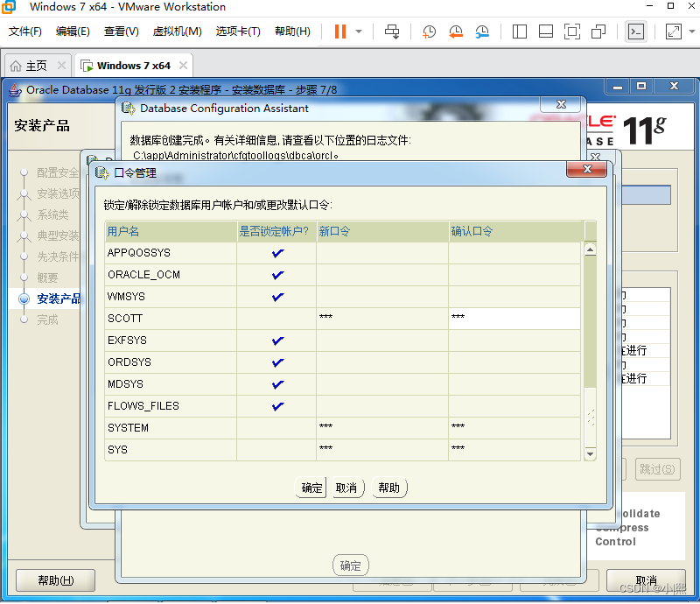This screenshot has width=700, height=604.
Task: Click 帮助(H) button in Oracle installer
Action: pos(55,580)
